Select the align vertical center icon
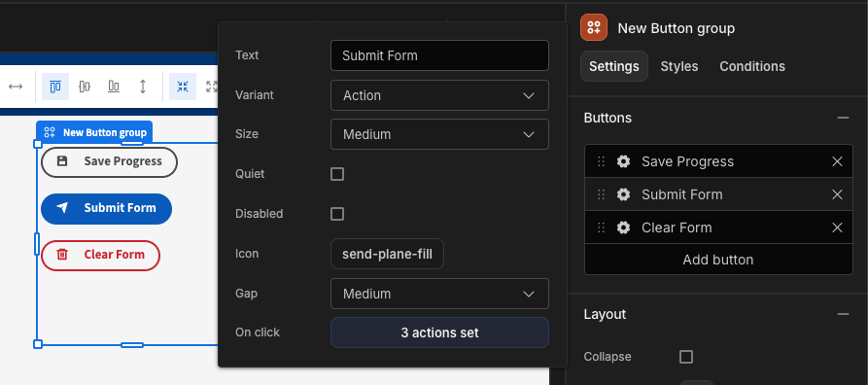 click(85, 87)
